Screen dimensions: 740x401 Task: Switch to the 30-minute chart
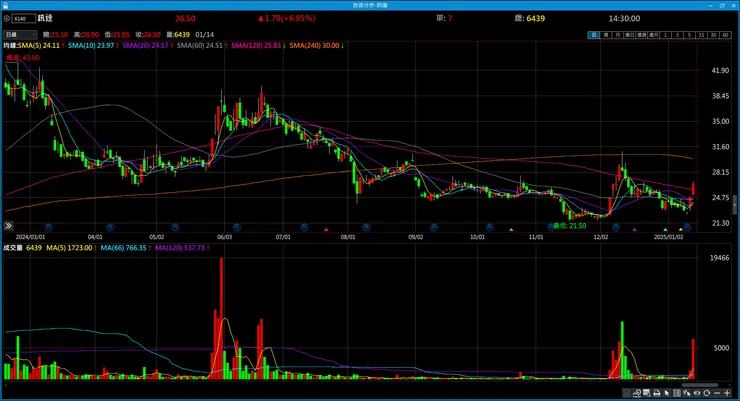pyautogui.click(x=713, y=35)
